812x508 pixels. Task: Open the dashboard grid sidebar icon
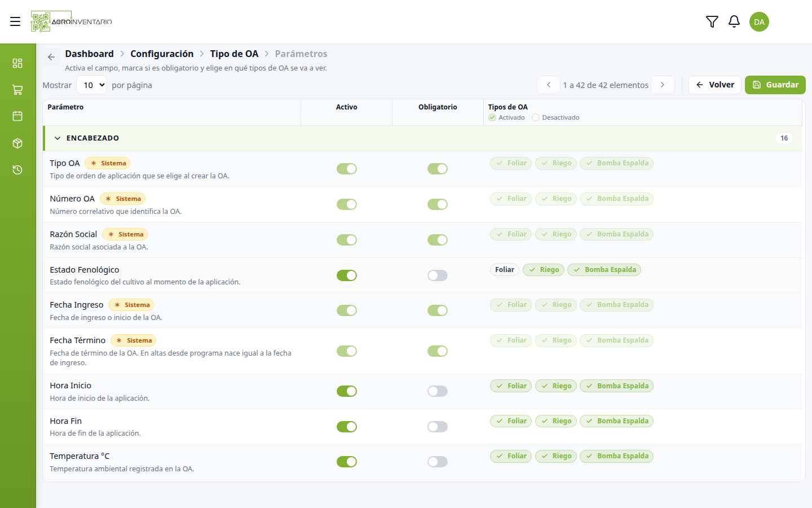(x=17, y=63)
